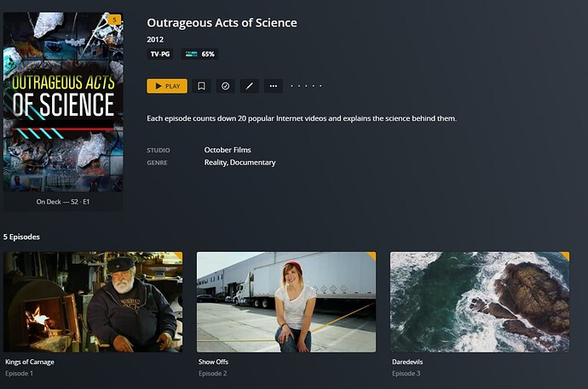The image size is (588, 389).
Task: Open the Show Offs title link
Action: point(213,362)
